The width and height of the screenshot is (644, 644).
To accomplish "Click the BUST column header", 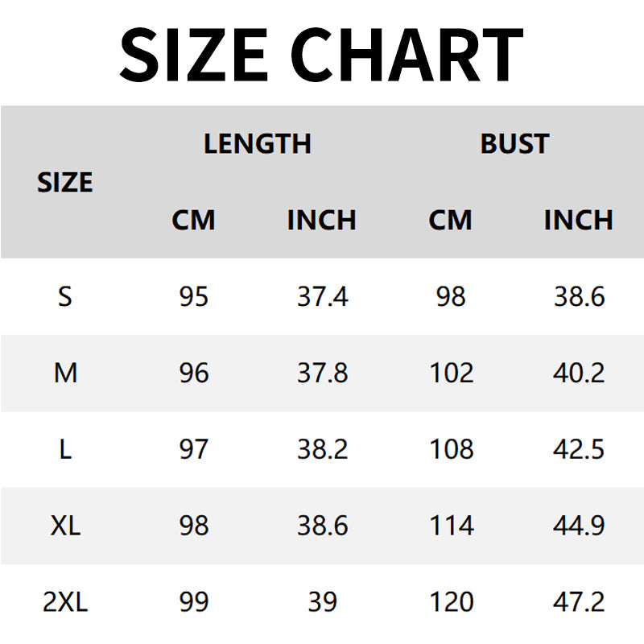I will click(514, 143).
